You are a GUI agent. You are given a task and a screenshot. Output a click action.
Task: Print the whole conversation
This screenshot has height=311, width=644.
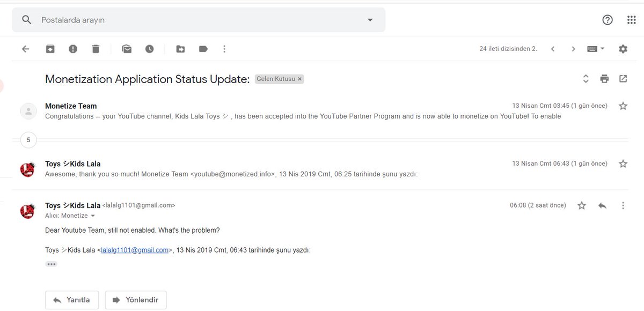604,79
